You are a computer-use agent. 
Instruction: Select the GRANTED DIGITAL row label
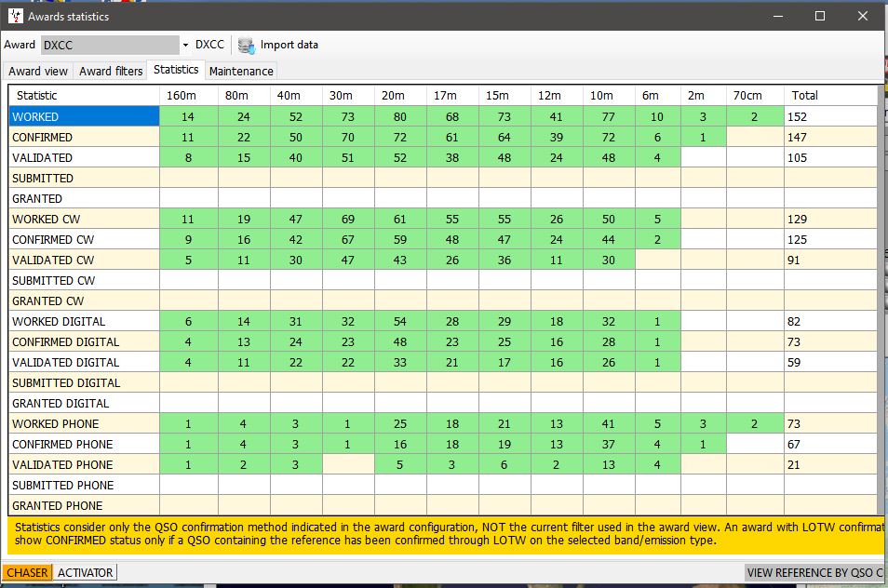(85, 404)
